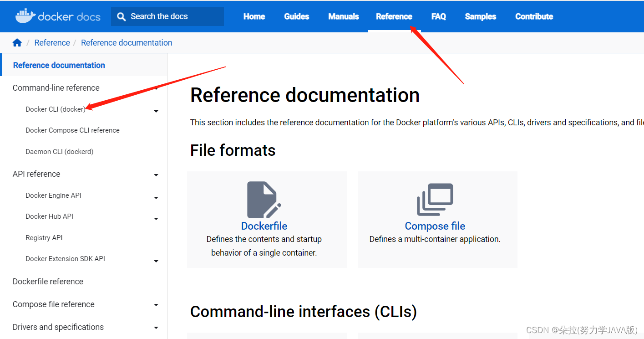Open Dockerfile reference sidebar item

[x=48, y=282]
